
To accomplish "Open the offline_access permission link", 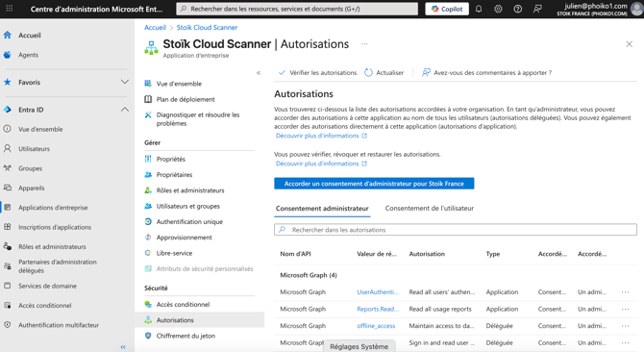I will (376, 326).
